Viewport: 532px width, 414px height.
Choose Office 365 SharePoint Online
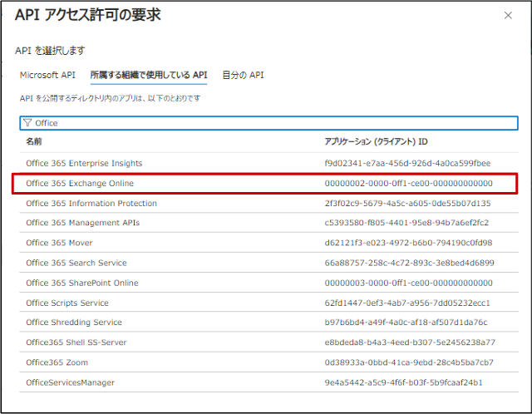[82, 283]
